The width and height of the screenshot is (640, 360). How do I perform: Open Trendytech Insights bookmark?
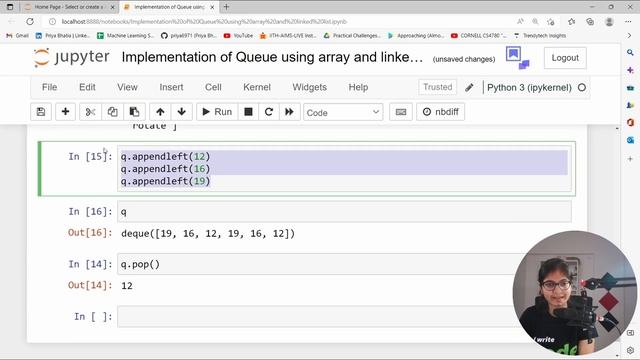[540, 36]
